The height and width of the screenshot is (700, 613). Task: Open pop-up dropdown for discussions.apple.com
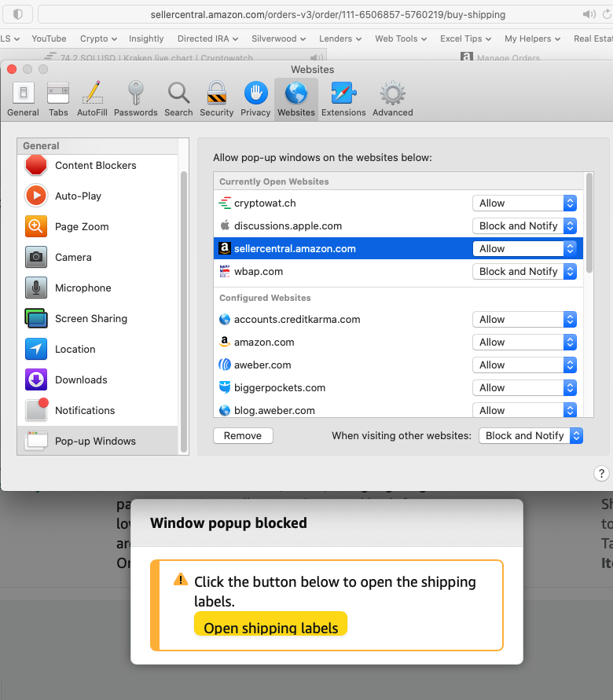pos(525,226)
